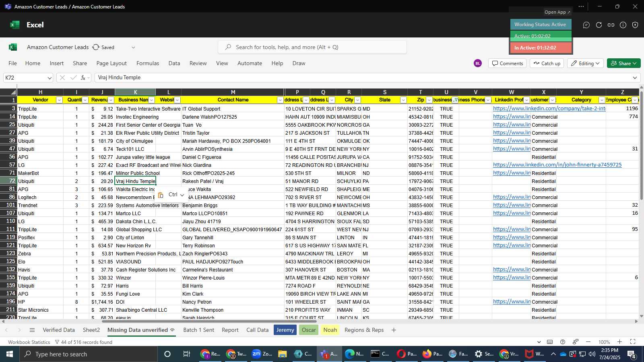644x362 pixels.
Task: Select the cell Milnor Public School
Action: click(x=135, y=173)
